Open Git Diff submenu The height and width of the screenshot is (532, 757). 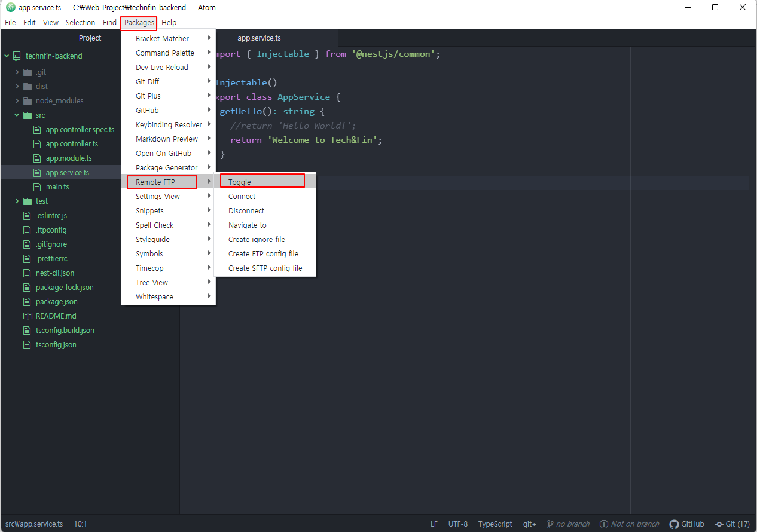168,81
